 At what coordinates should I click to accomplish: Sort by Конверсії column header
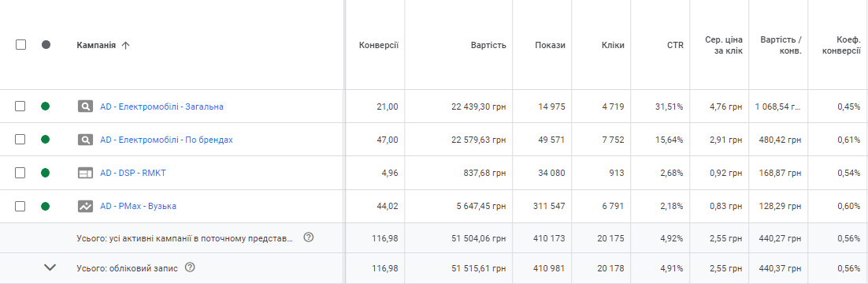tap(379, 46)
